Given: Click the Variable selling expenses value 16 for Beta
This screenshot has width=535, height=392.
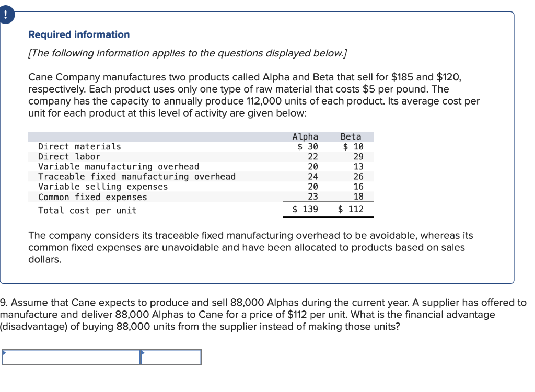Looking at the screenshot, I should [x=359, y=187].
